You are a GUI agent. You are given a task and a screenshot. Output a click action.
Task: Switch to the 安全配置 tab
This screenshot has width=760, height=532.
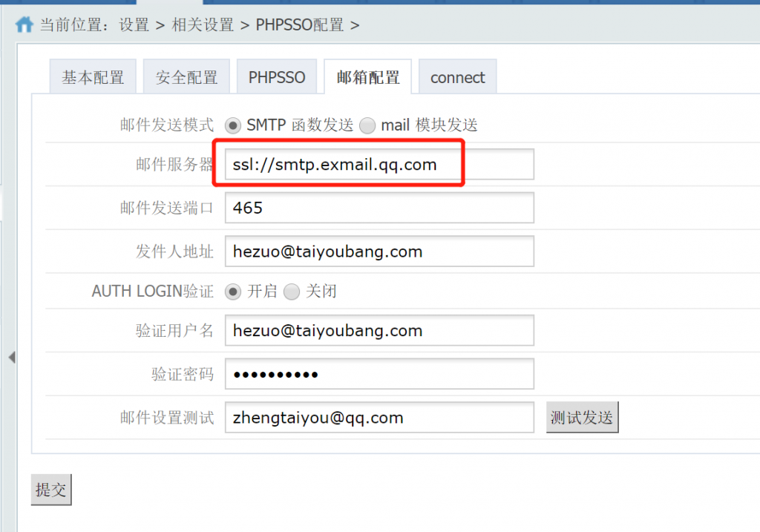click(186, 76)
